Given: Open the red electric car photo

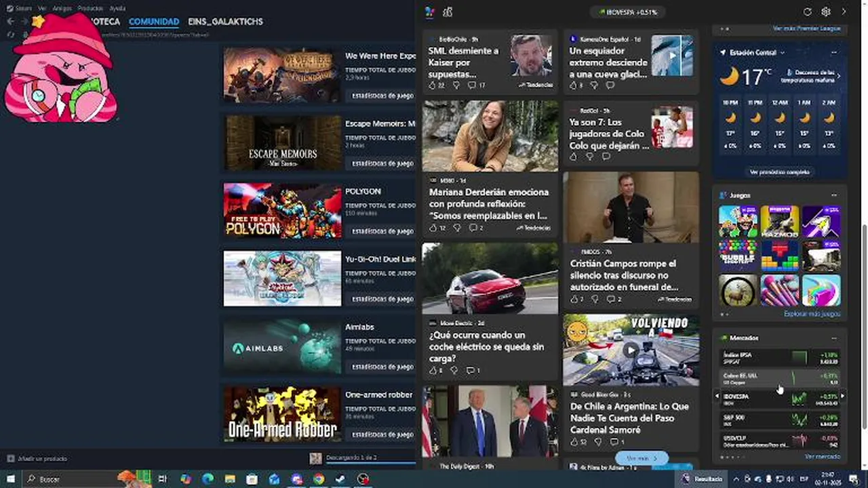Looking at the screenshot, I should [490, 279].
